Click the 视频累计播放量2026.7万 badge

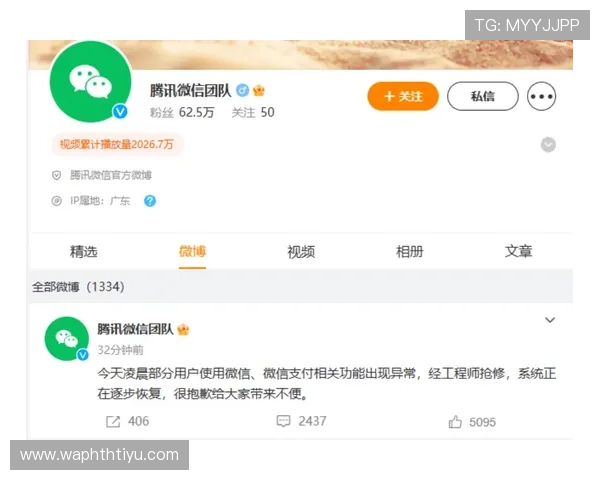pyautogui.click(x=117, y=144)
